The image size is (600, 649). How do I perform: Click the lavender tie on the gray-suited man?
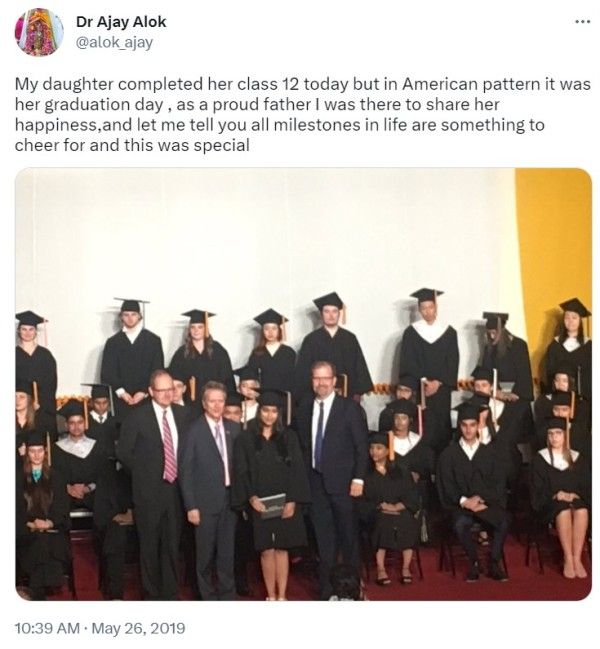222,453
